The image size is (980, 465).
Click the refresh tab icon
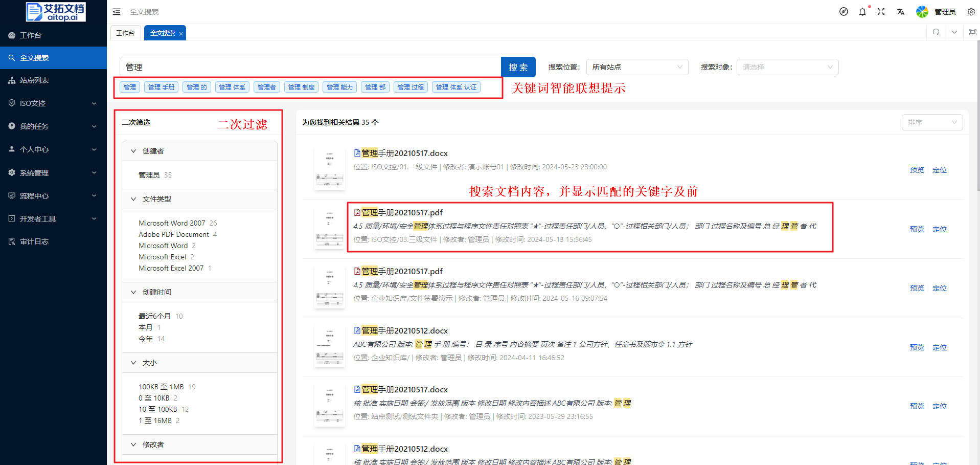(936, 32)
